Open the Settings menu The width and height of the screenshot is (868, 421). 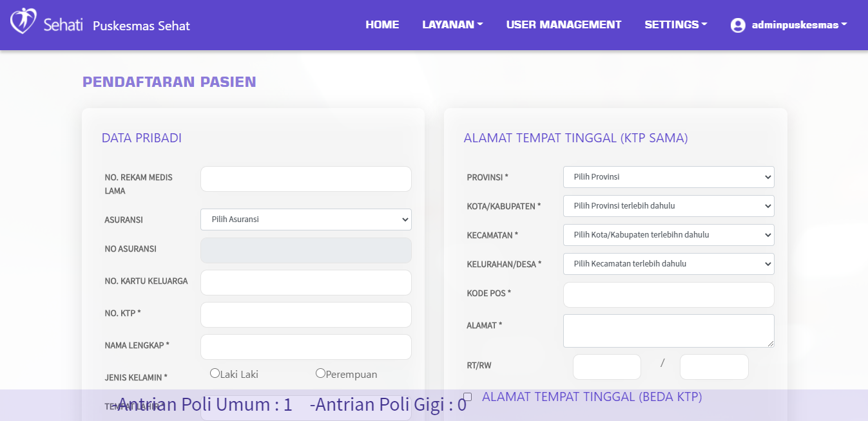click(675, 24)
